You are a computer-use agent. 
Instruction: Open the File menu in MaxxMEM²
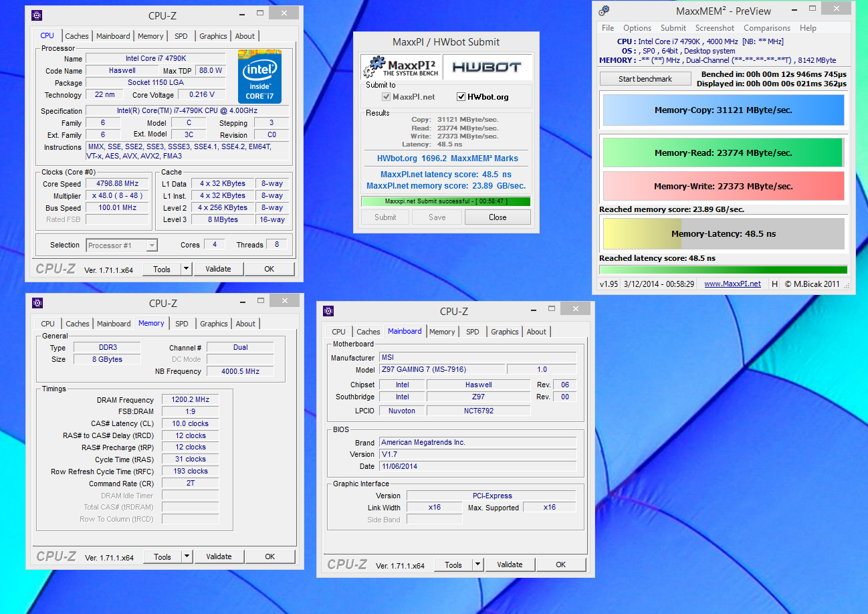click(608, 28)
